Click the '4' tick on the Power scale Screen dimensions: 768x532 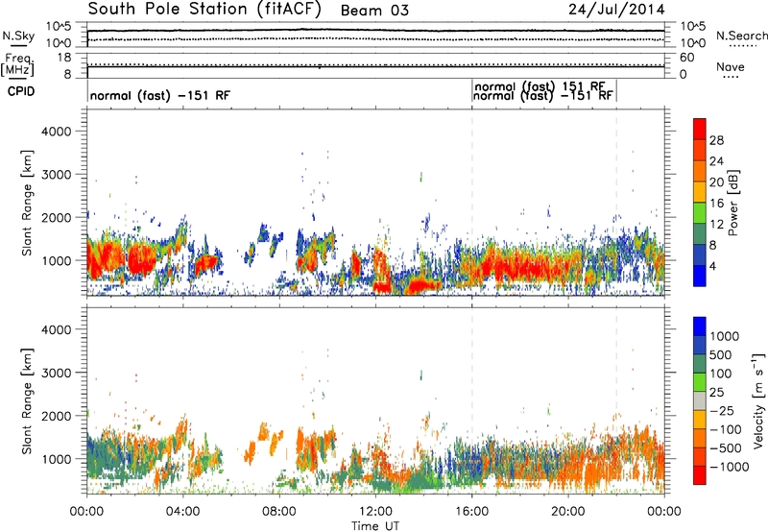[x=712, y=267]
